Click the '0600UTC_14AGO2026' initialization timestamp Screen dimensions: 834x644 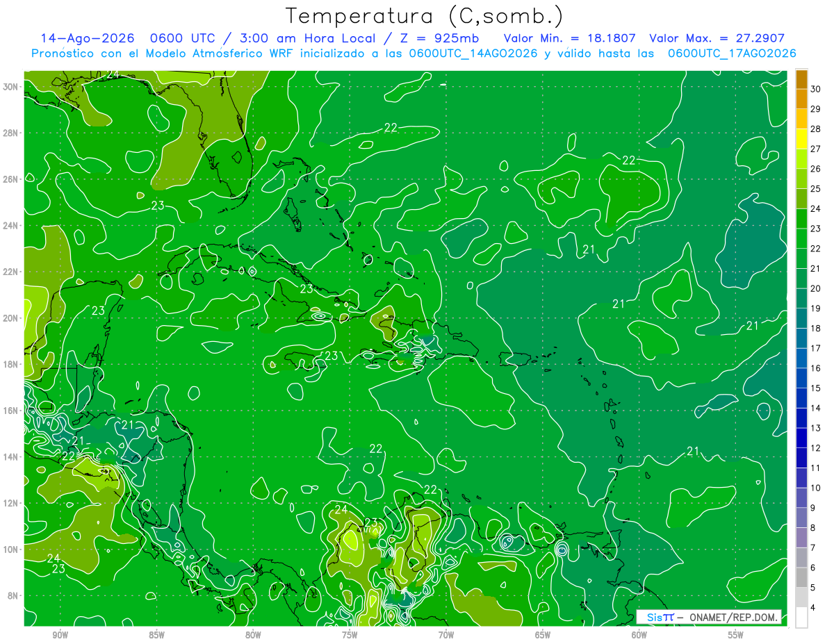[473, 53]
